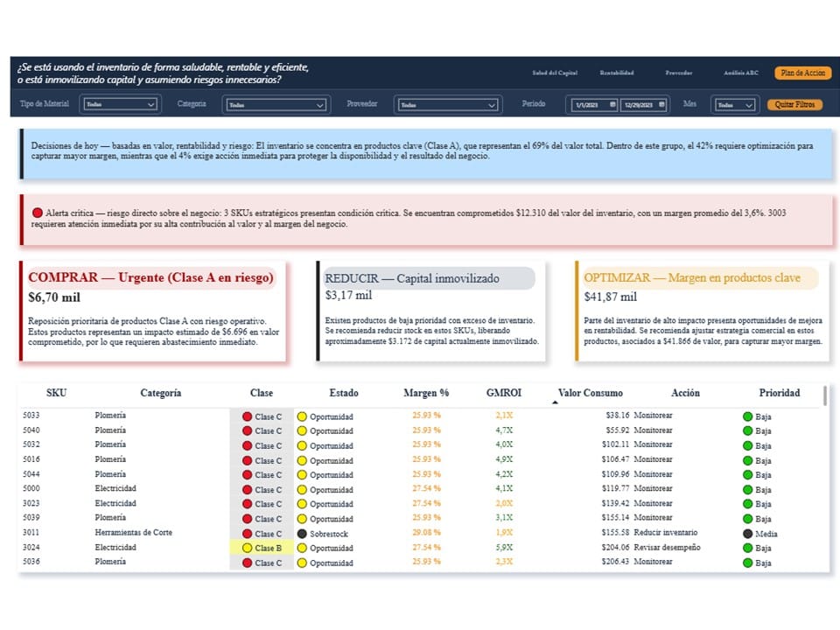
Task: Expand the Mes filter dropdown
Action: (736, 104)
